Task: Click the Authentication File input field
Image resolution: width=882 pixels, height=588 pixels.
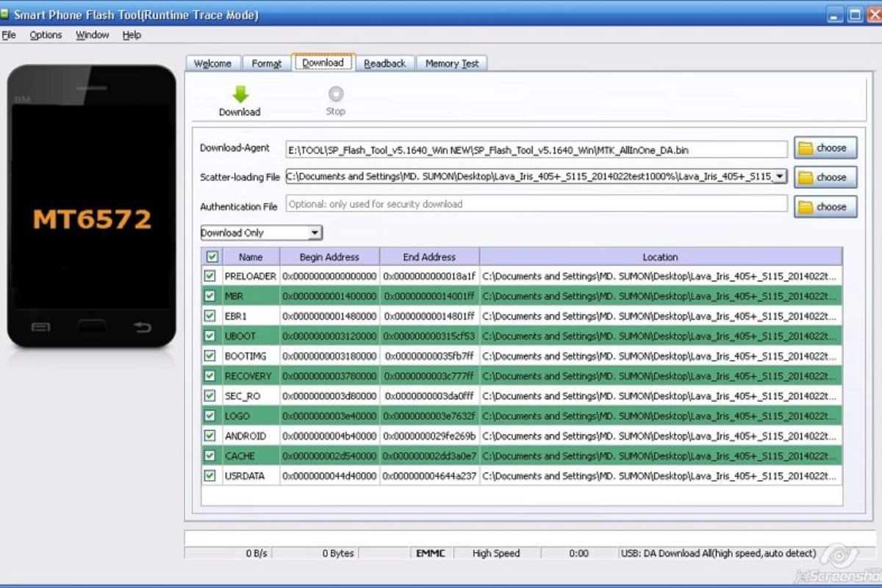Action: 514,205
